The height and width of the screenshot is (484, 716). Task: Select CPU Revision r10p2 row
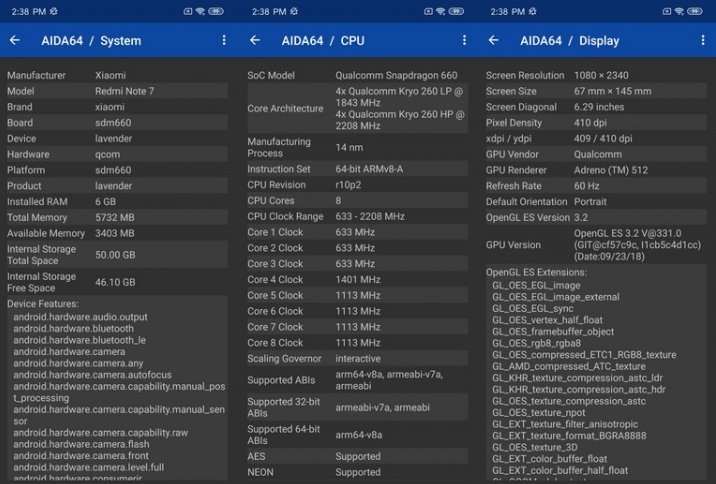point(357,185)
